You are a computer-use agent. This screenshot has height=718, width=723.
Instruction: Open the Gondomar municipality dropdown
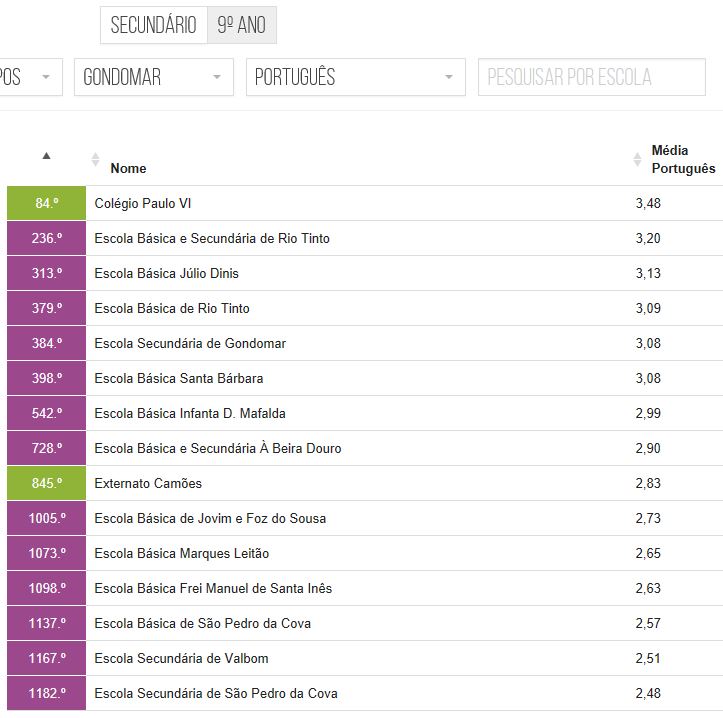click(154, 77)
